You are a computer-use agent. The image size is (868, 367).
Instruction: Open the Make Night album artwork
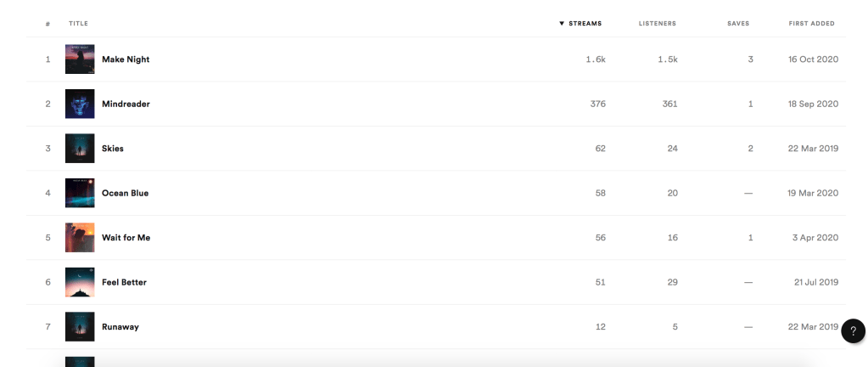80,59
